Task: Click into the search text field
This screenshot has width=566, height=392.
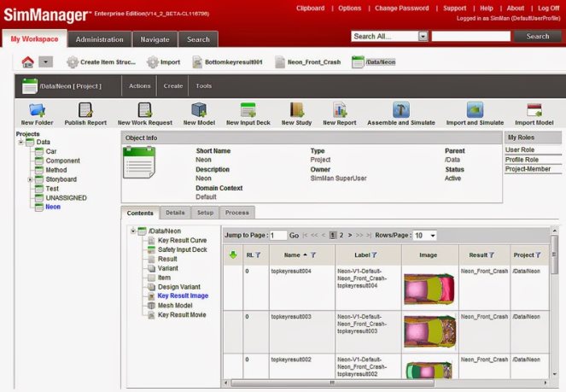Action: [471, 36]
